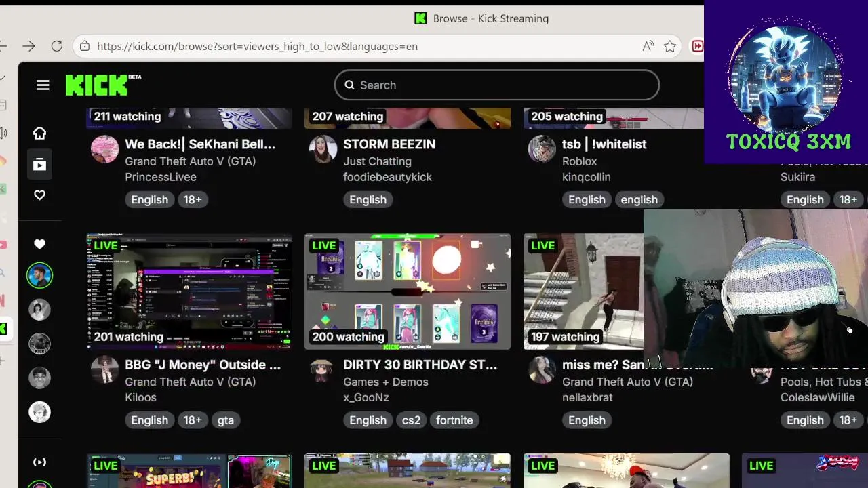Open 'BBG "J Money" Outside' stream title

203,365
